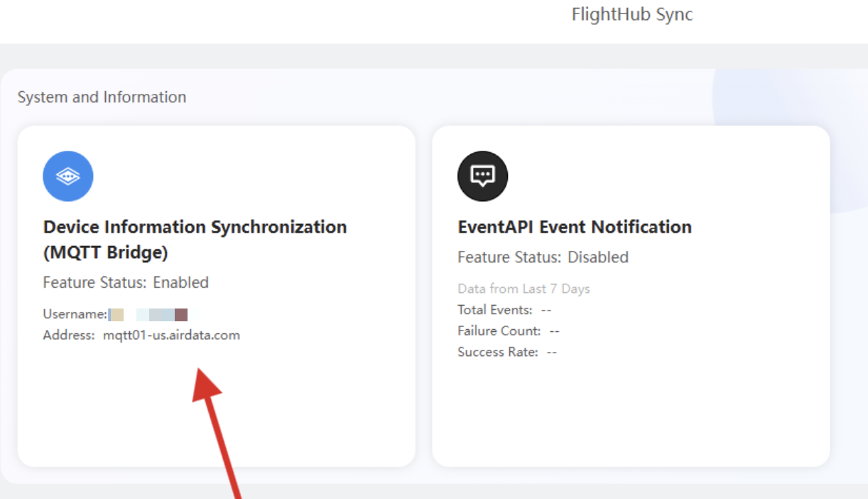
Task: Click the mqtt01-us.airdata.com address
Action: (x=171, y=335)
